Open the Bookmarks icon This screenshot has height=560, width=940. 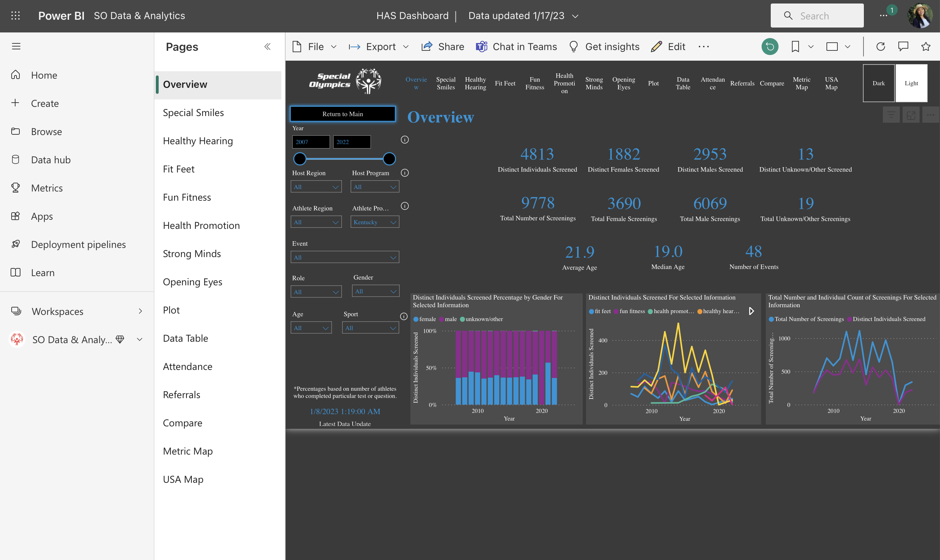795,47
